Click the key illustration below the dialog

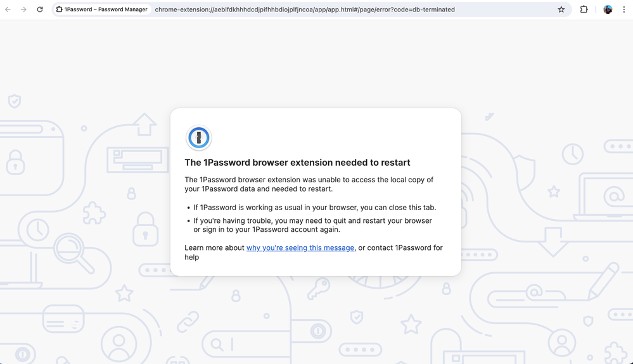(317, 289)
